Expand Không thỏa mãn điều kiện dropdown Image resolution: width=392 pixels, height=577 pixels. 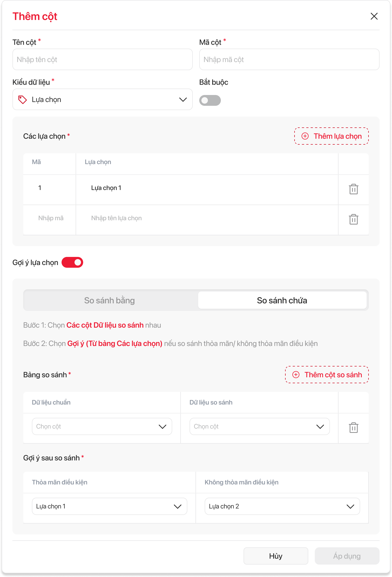(x=282, y=506)
